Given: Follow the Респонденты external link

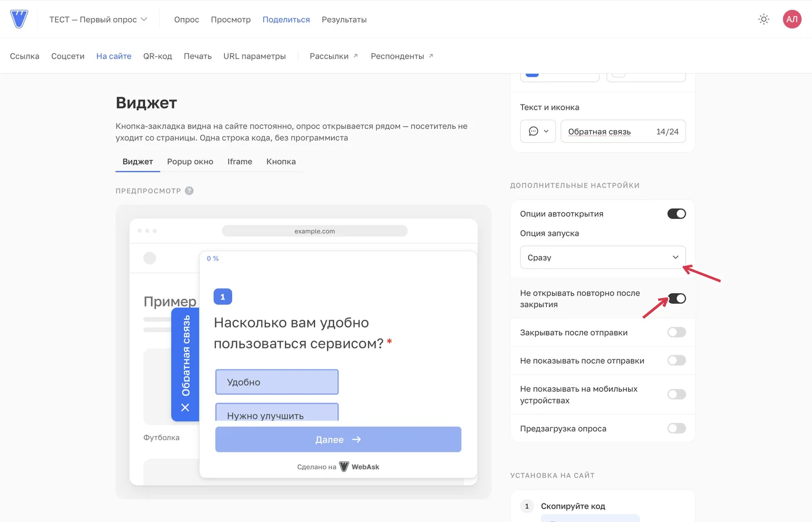Looking at the screenshot, I should pos(402,56).
